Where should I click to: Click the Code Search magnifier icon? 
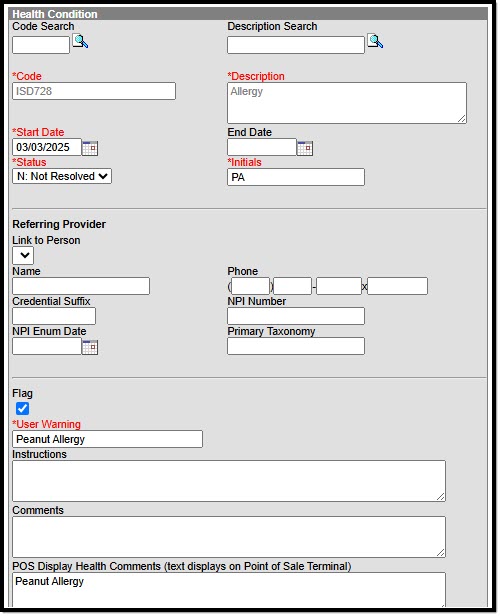pos(81,41)
